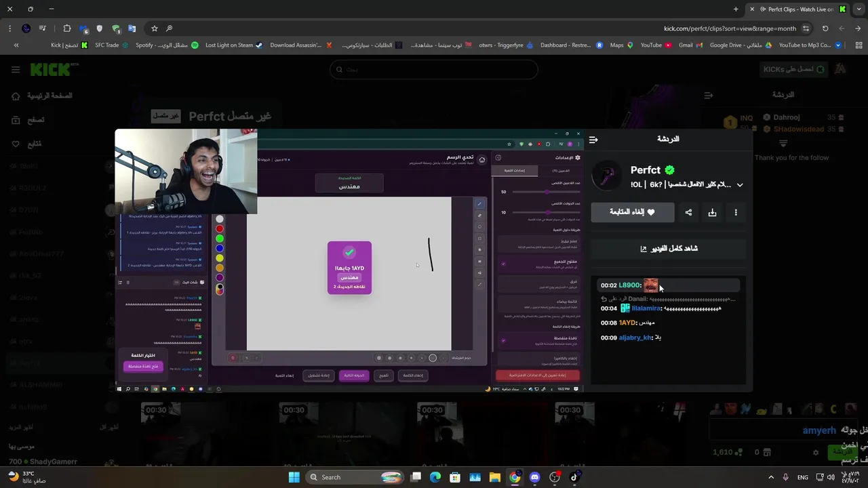Click the clip video player
Image resolution: width=868 pixels, height=488 pixels.
point(349,260)
